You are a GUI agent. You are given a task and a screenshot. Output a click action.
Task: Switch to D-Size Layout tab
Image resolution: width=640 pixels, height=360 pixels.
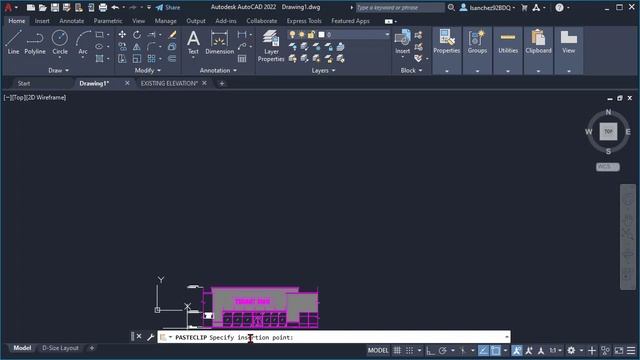60,348
